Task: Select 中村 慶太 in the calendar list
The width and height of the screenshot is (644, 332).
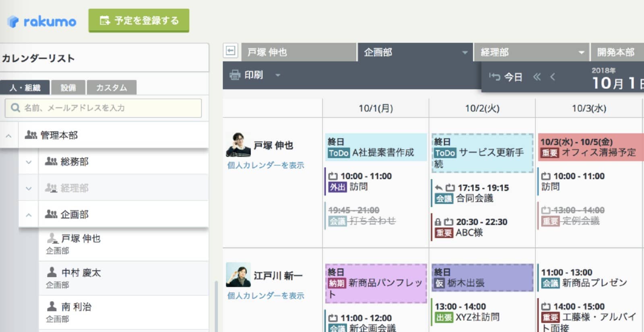Action: [124, 278]
